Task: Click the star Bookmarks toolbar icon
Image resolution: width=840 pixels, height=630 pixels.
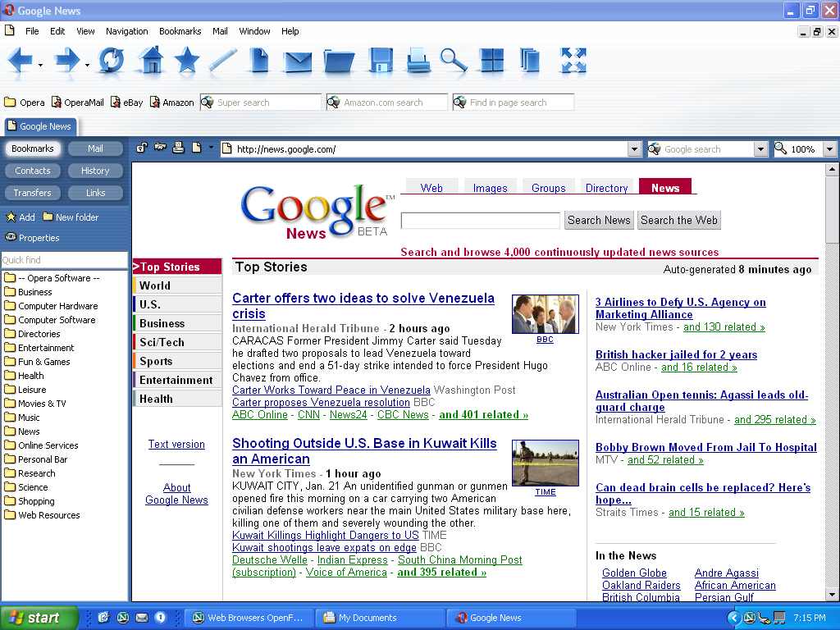Action: point(187,61)
